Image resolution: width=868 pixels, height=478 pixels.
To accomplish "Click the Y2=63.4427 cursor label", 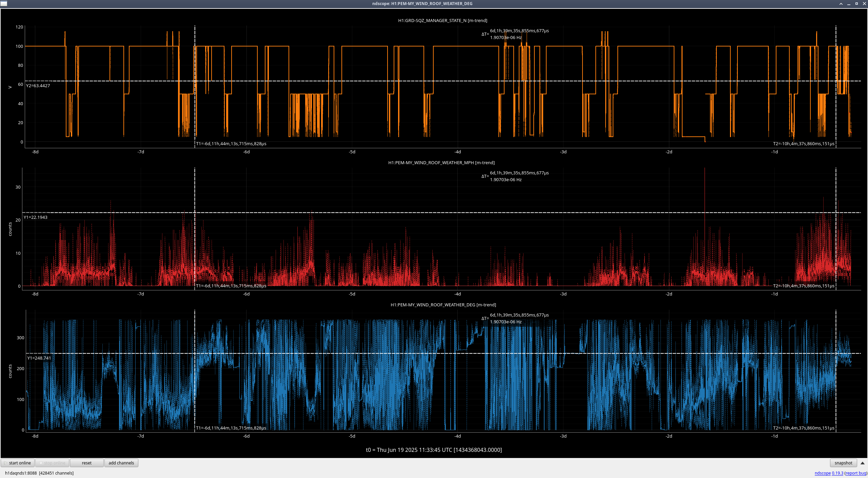I will 38,85.
